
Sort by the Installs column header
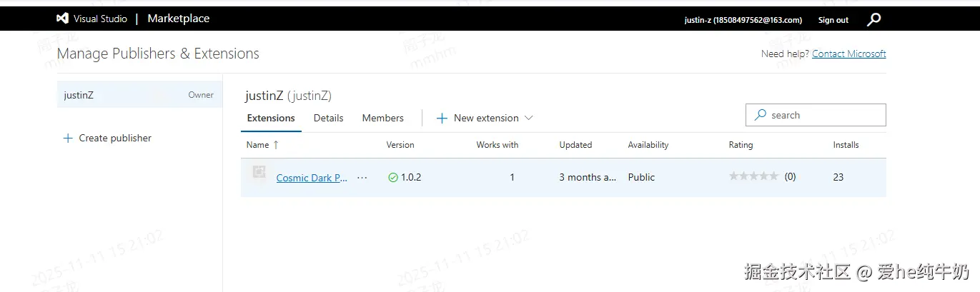[x=846, y=145]
